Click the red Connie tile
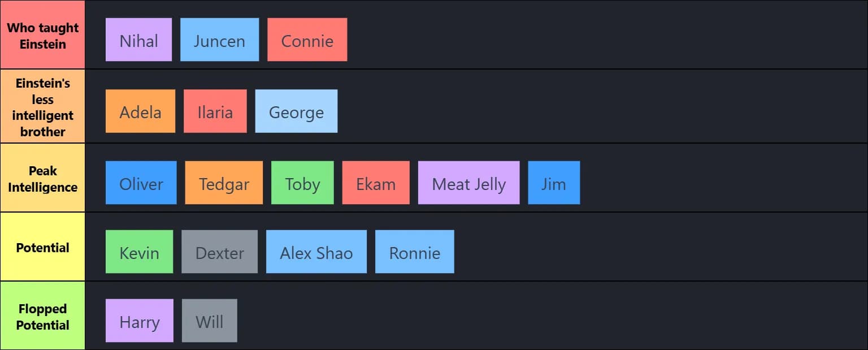 pos(307,40)
